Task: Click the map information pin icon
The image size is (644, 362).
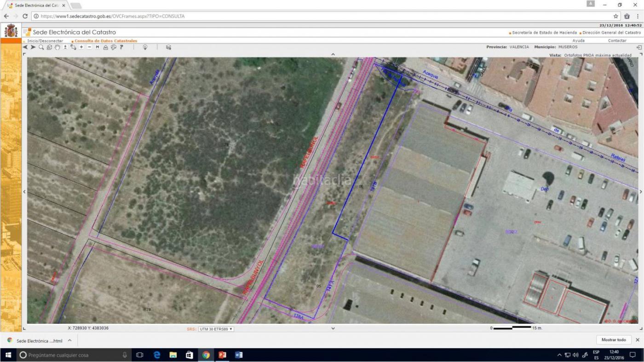Action: [x=145, y=47]
